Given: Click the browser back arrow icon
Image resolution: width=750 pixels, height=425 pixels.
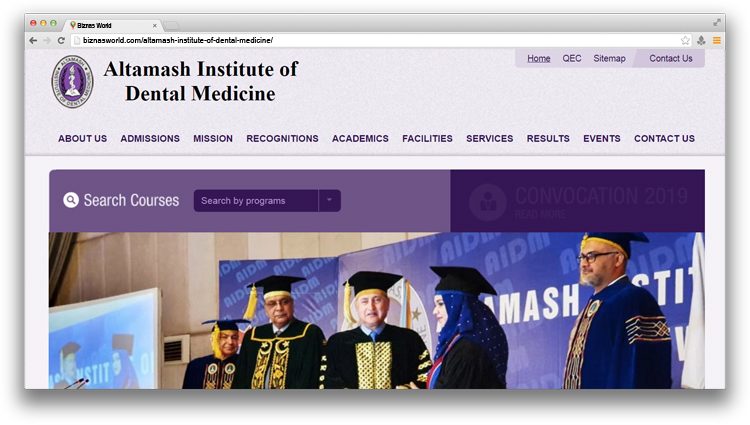Looking at the screenshot, I should coord(33,41).
